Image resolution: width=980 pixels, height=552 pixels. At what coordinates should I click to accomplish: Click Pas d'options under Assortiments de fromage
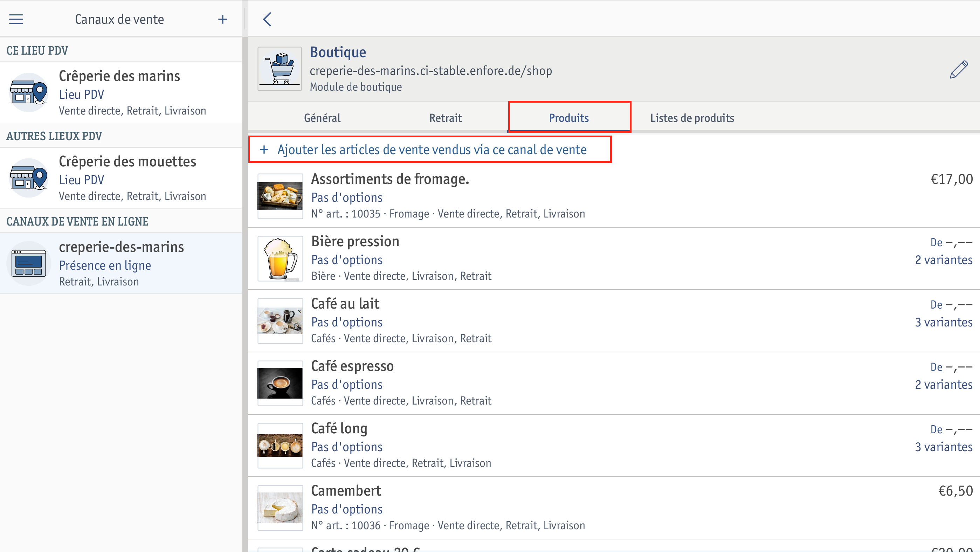click(x=347, y=198)
